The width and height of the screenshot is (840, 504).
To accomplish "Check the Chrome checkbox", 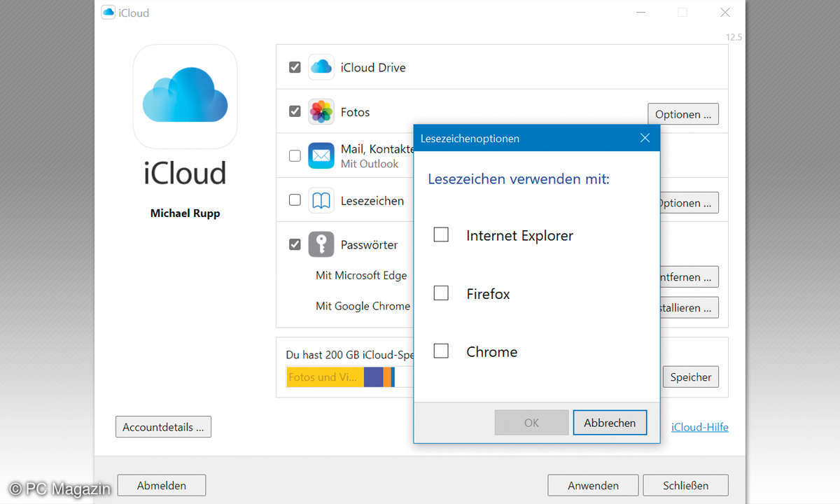I will (441, 351).
